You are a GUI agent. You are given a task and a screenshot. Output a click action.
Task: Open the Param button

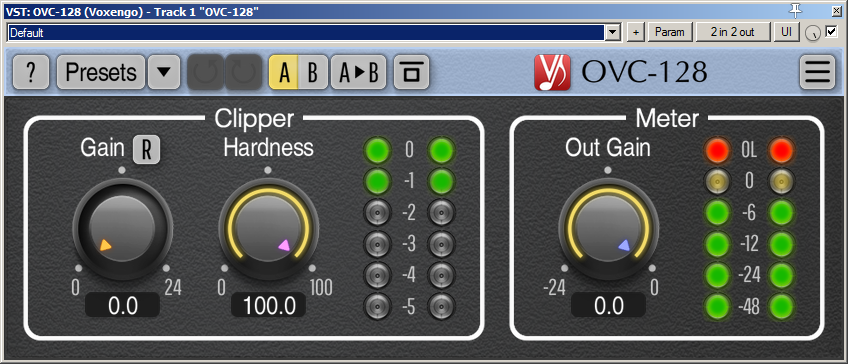[x=670, y=32]
